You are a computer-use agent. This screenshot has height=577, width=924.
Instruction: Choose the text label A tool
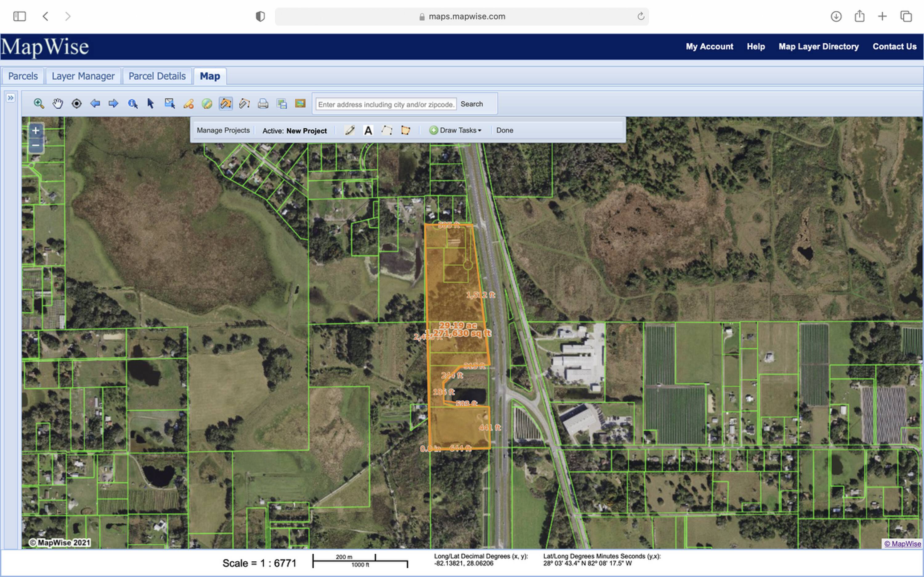[x=368, y=130]
